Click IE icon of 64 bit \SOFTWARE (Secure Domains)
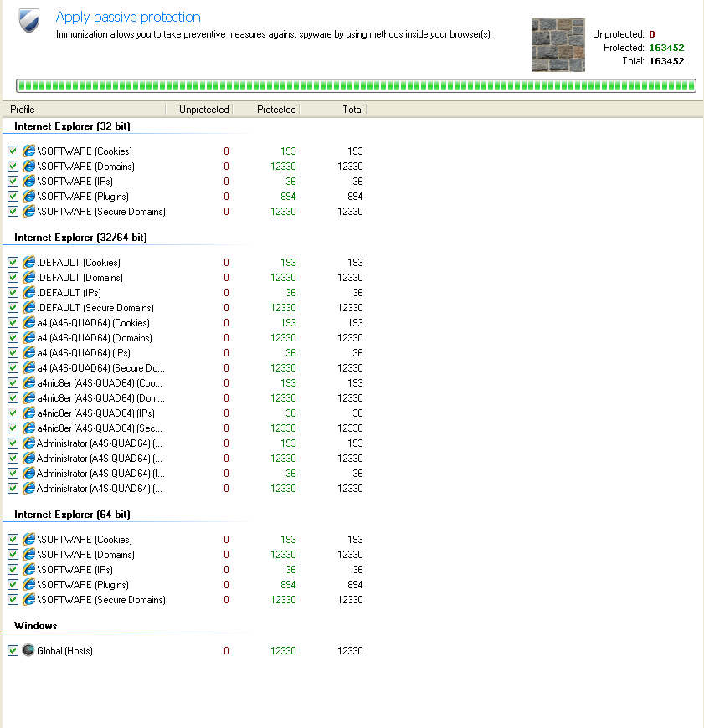Screen dimensions: 704x728 pos(29,599)
